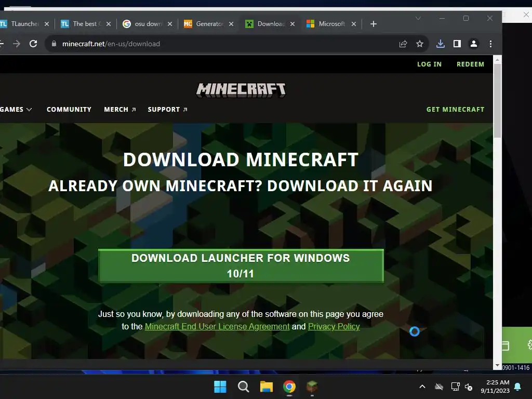Open the Chrome profile avatar menu
532x399 pixels.
point(474,44)
